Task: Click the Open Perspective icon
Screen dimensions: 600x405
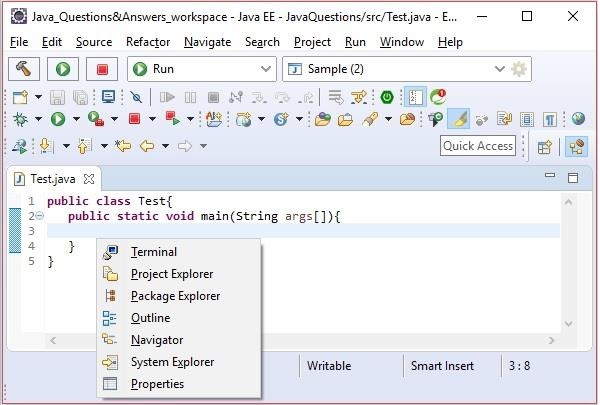Action: [x=545, y=146]
